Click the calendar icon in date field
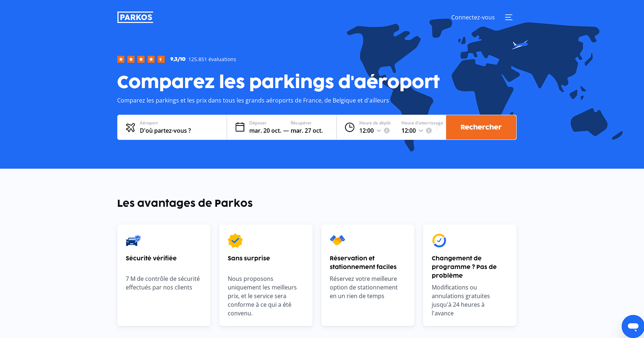The height and width of the screenshot is (338, 644). (x=240, y=127)
